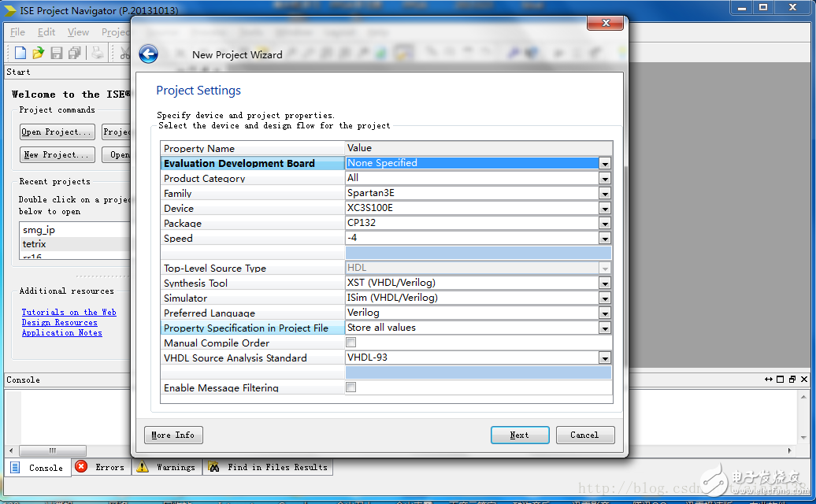The width and height of the screenshot is (816, 504).
Task: Open the File menu
Action: click(17, 31)
